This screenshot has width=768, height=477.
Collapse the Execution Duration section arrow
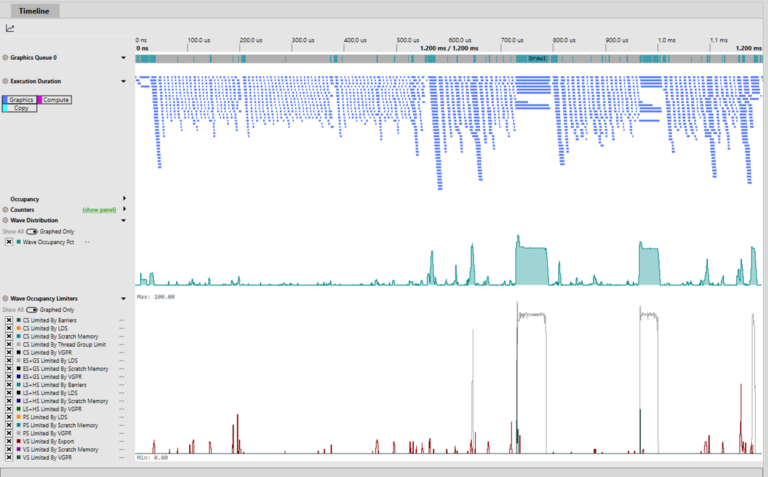click(123, 81)
